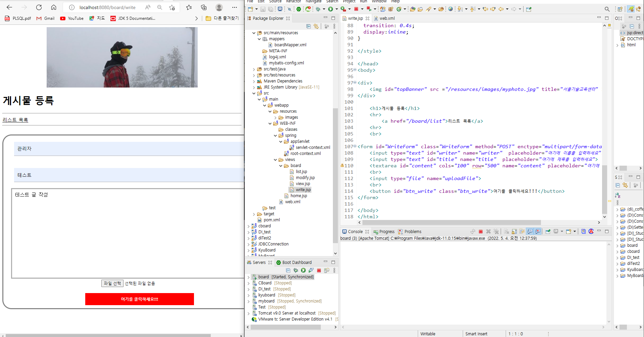Expand board server entry in Servers view
This screenshot has width=644, height=337.
(x=249, y=277)
